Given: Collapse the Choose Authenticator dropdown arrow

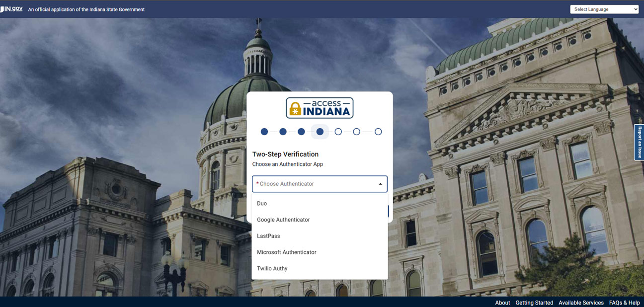Looking at the screenshot, I should [x=380, y=184].
